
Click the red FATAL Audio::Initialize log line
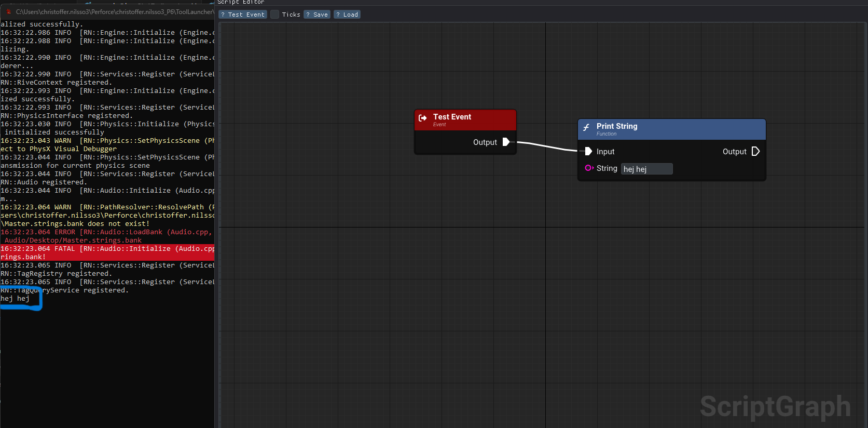tap(107, 249)
